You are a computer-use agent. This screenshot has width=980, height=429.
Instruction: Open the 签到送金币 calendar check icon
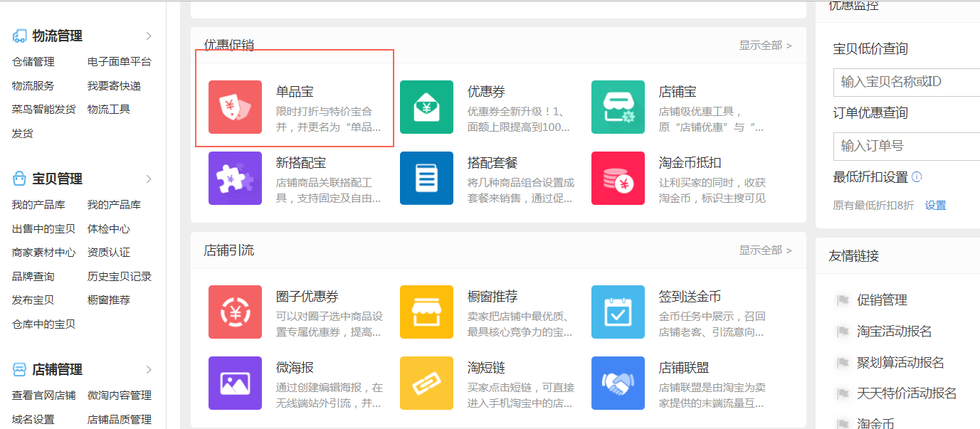pyautogui.click(x=618, y=312)
